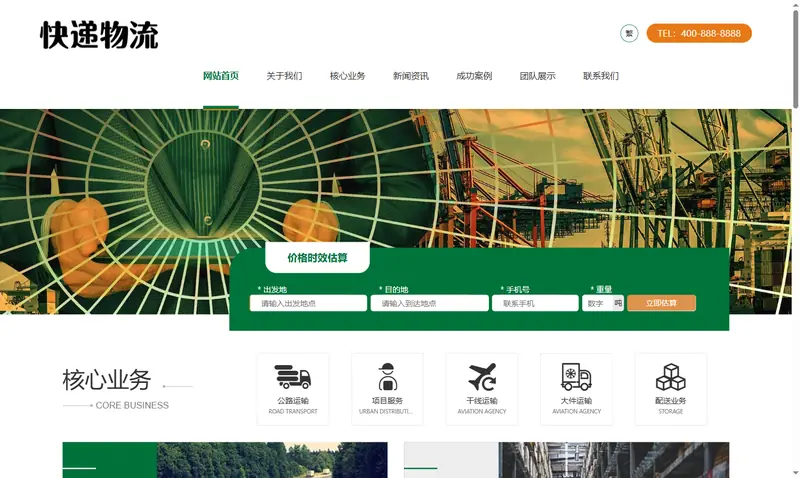This screenshot has width=800, height=478.
Task: Click the 配送业务 boxes icon
Action: click(670, 376)
